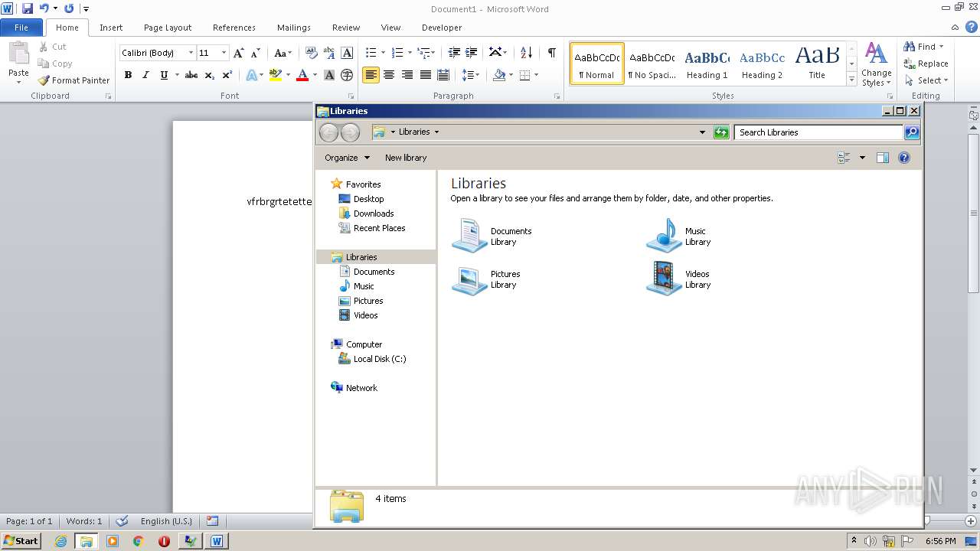Center the text alignment
Screen dimensions: 980x551
(389, 75)
